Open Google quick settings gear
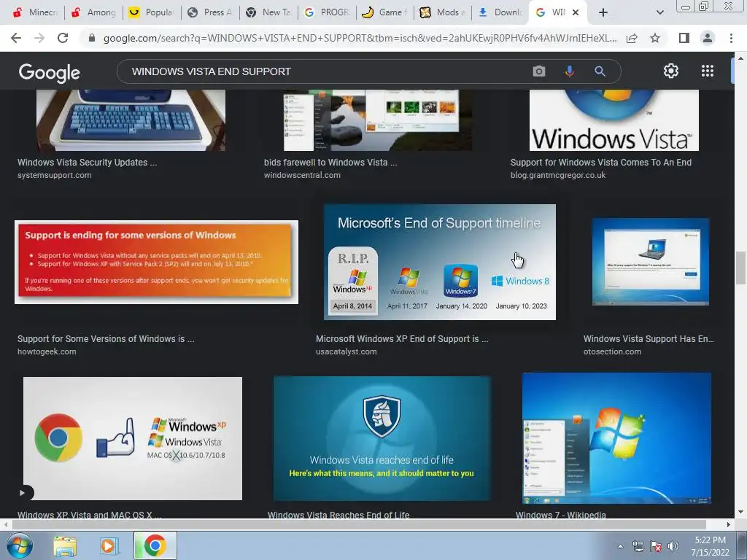747x560 pixels. coord(671,71)
